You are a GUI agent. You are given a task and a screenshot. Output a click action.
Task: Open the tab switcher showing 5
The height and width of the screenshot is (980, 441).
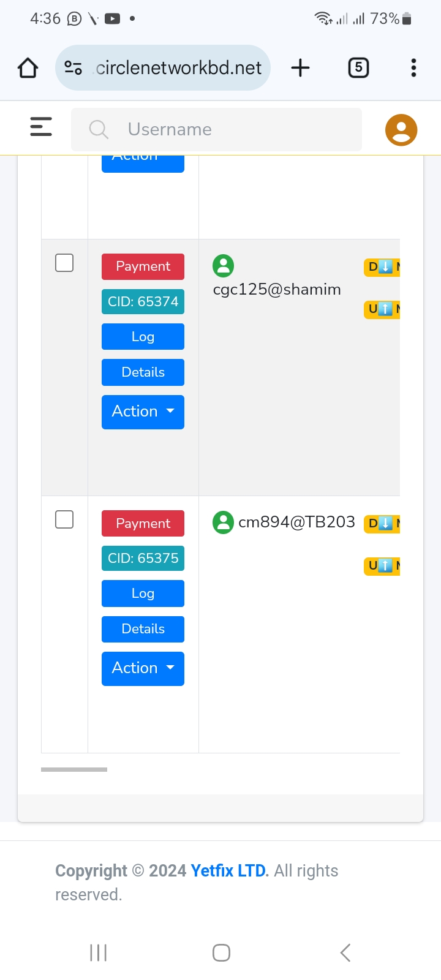click(x=358, y=68)
